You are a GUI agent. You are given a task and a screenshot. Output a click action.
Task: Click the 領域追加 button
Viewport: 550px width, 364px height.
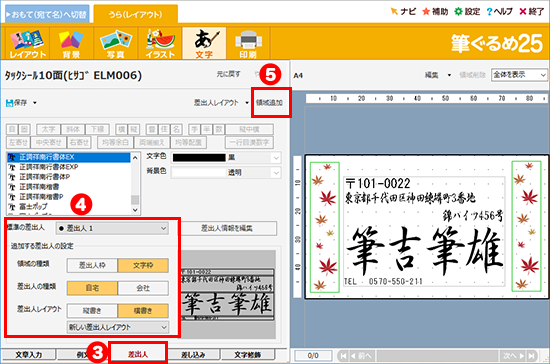coord(269,103)
